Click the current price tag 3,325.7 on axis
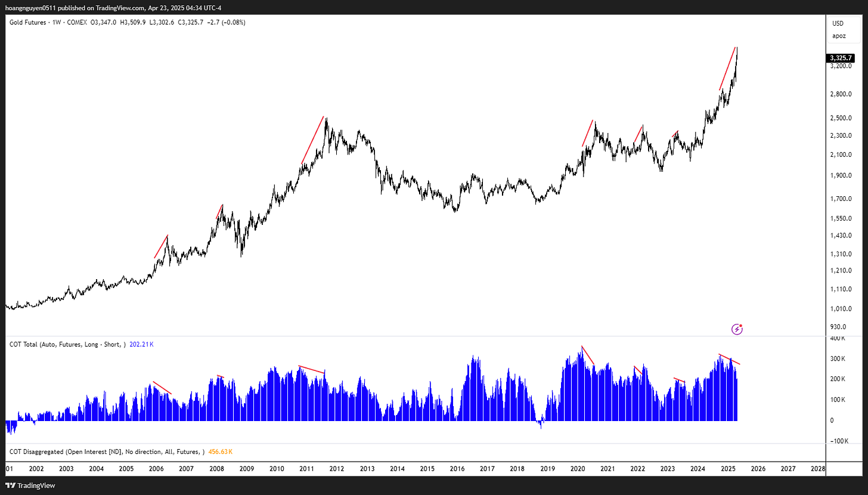The width and height of the screenshot is (868, 495). point(841,58)
